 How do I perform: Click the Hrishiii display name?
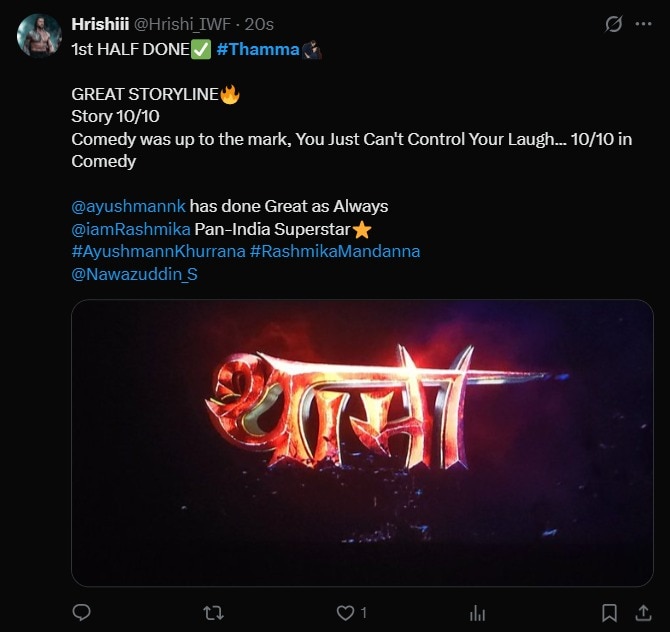tap(100, 24)
